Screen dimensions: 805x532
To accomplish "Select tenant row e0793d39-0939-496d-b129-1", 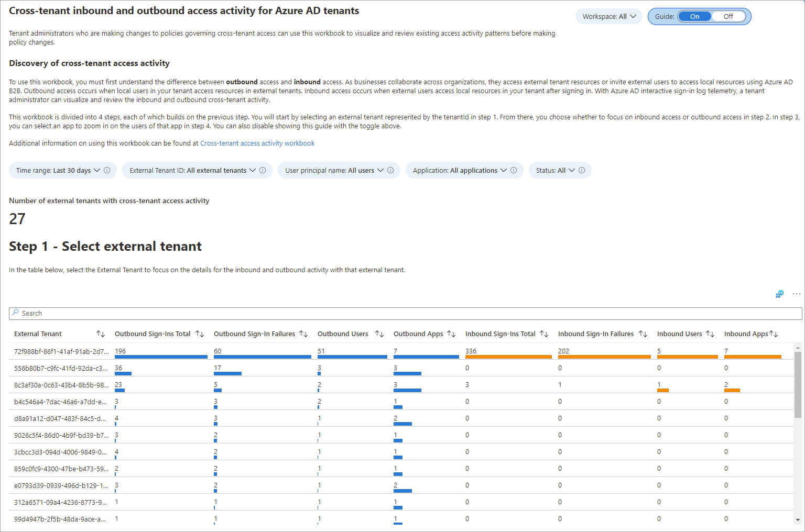I will coord(401,485).
